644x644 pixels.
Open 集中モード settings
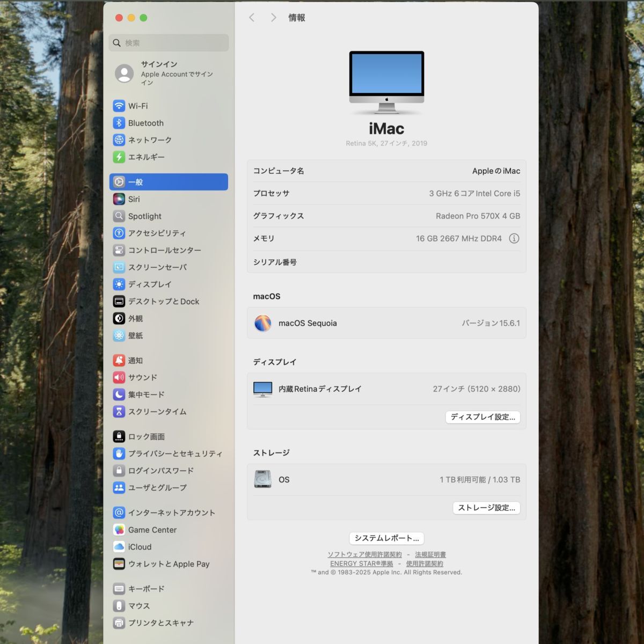(x=169, y=394)
